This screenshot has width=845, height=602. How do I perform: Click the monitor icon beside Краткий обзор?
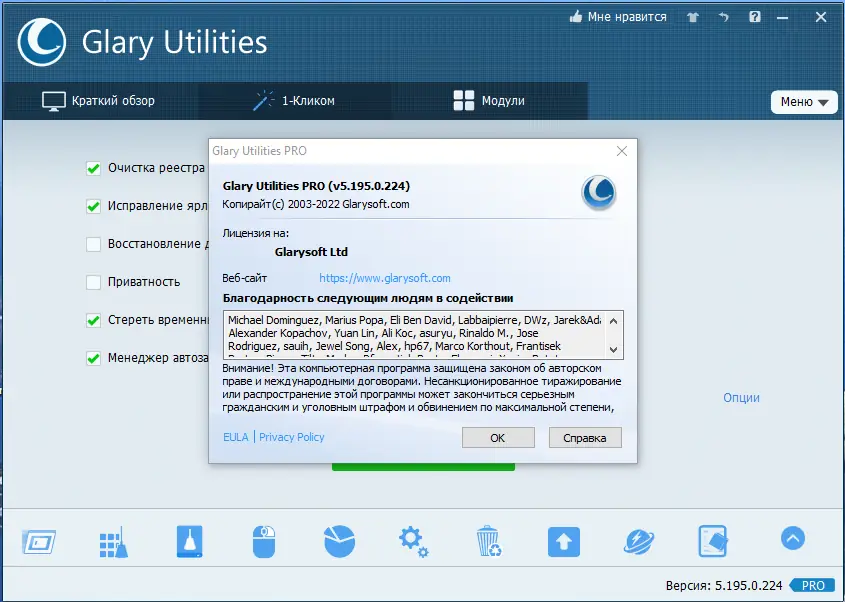click(54, 101)
